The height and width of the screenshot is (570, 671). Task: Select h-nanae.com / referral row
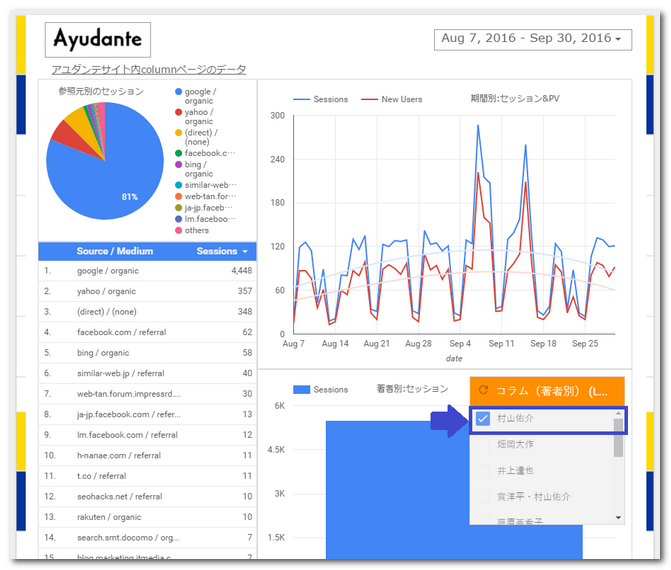(x=148, y=456)
